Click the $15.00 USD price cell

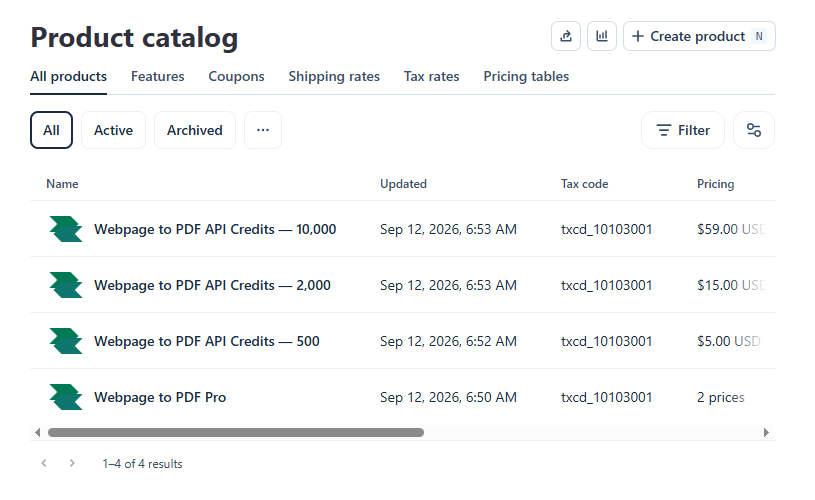(x=731, y=285)
